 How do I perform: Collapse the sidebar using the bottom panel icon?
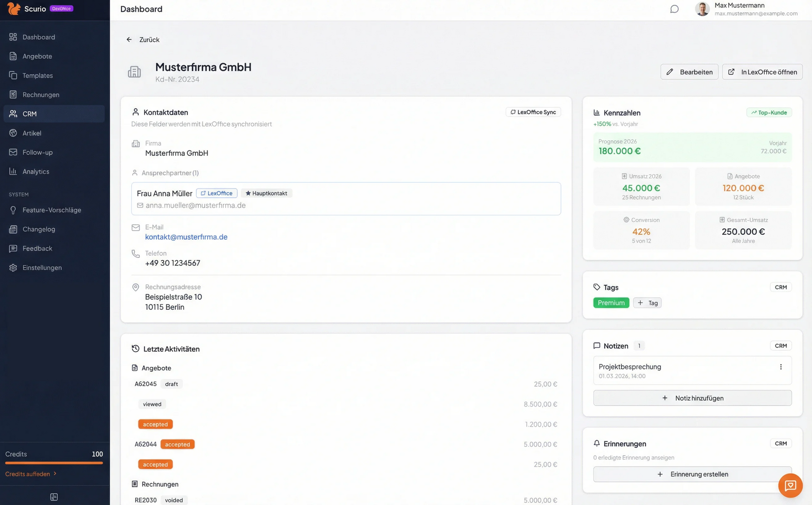point(54,497)
